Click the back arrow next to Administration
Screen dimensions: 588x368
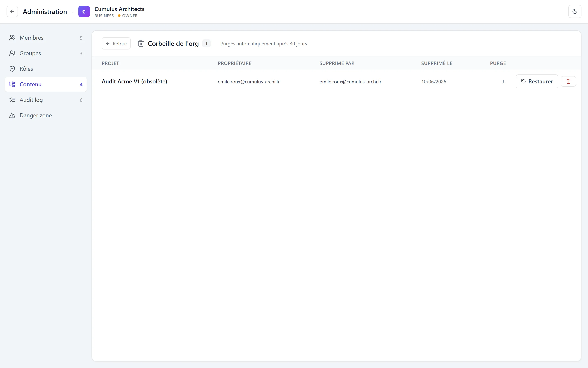12,11
